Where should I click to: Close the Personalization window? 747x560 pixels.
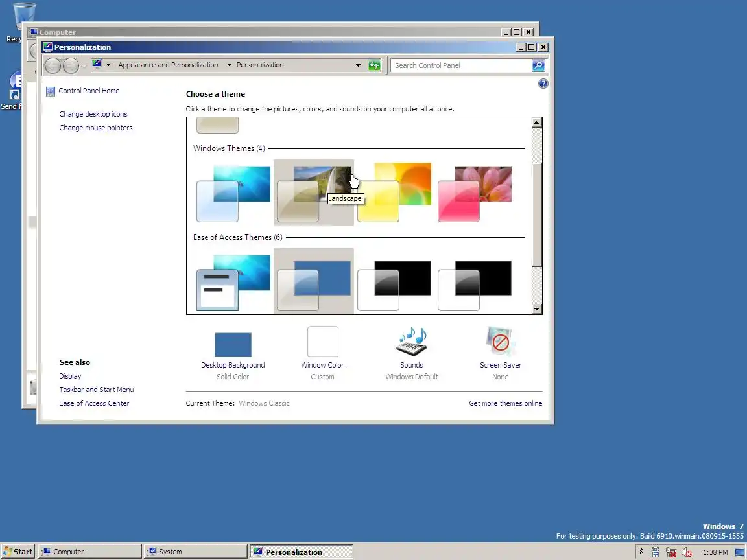(543, 47)
